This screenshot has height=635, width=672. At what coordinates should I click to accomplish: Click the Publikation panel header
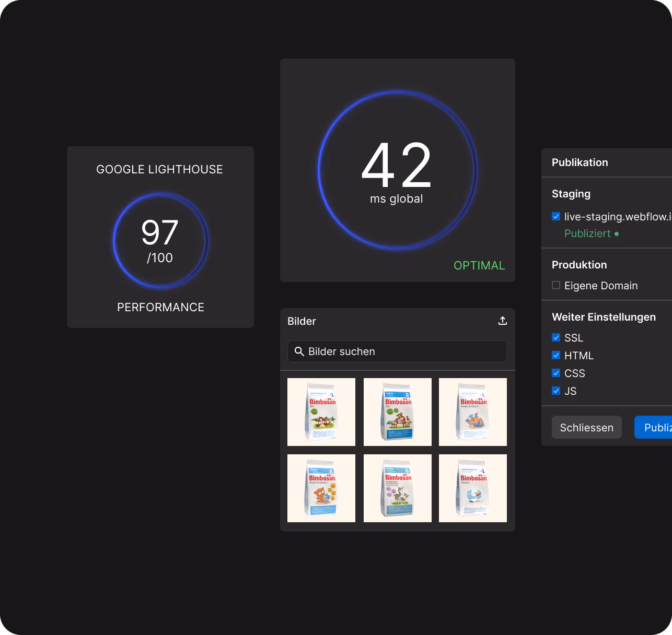point(580,162)
